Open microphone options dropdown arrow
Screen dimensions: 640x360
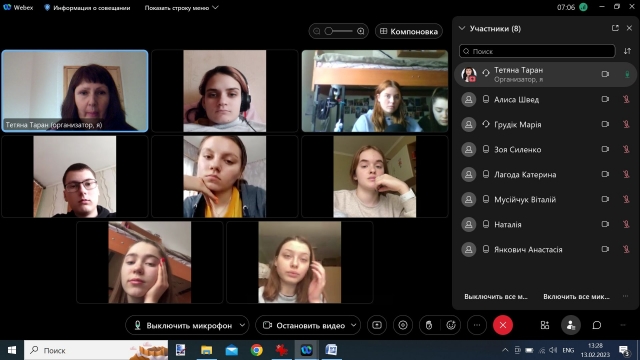pos(242,325)
